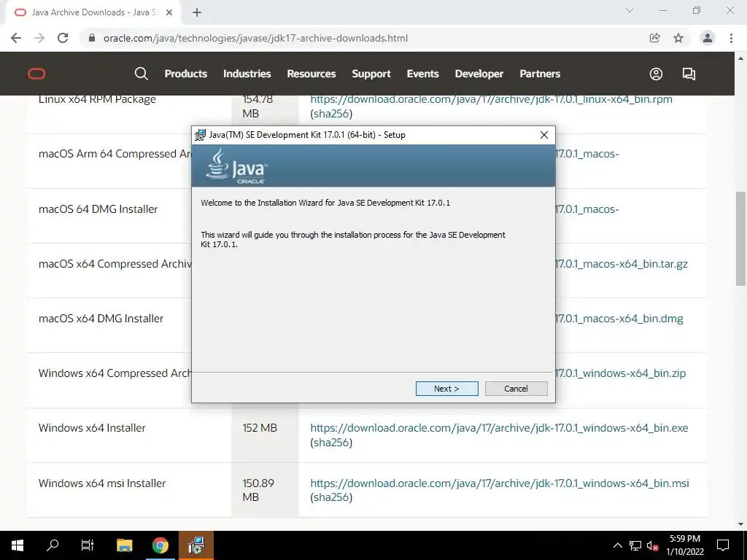Select the Java installer taskbar icon
This screenshot has width=747, height=560.
pyautogui.click(x=196, y=545)
